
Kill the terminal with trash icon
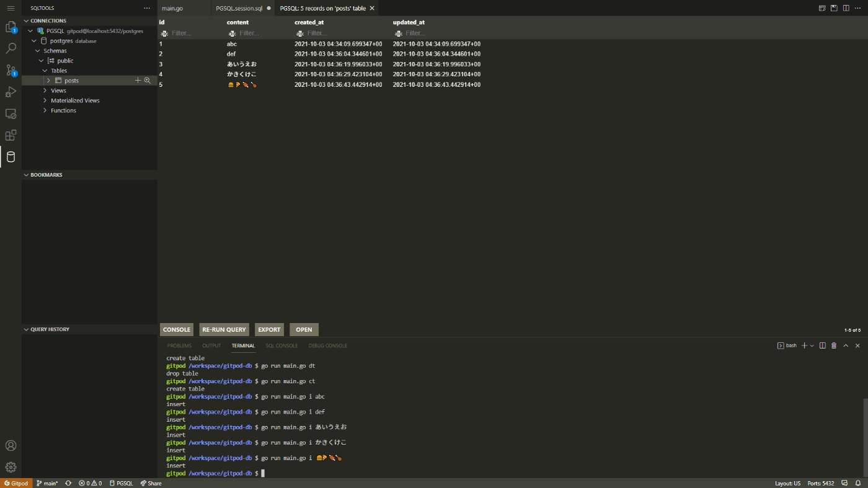coord(834,345)
